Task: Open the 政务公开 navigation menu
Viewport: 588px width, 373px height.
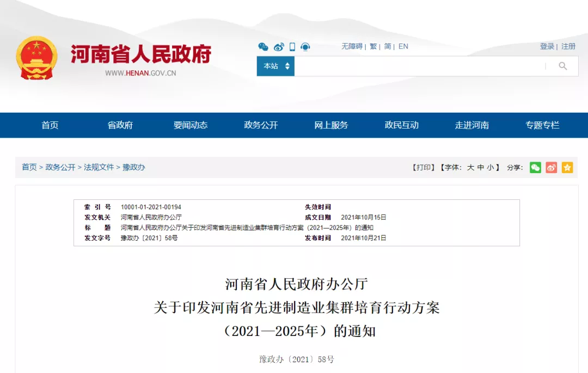Action: point(261,125)
